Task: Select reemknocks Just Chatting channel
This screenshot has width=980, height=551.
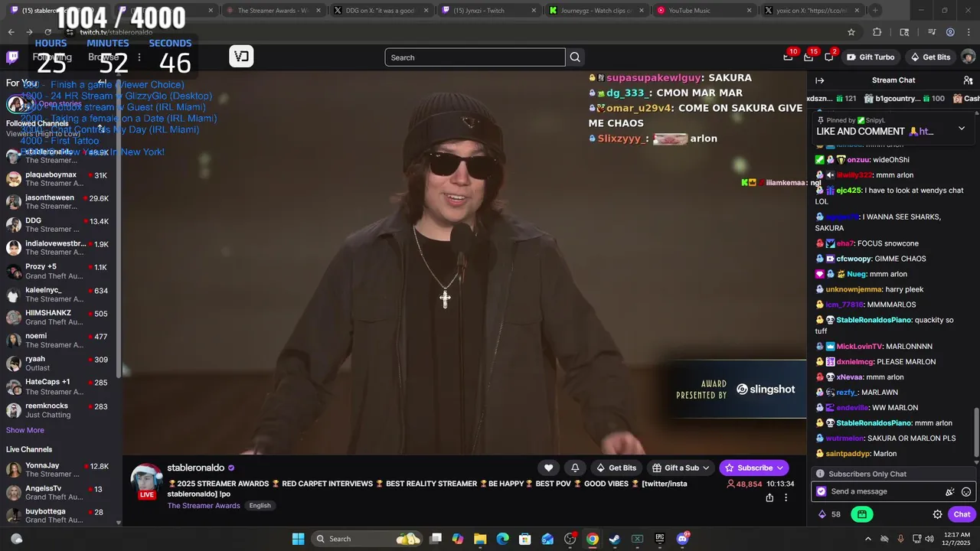Action: (57, 410)
